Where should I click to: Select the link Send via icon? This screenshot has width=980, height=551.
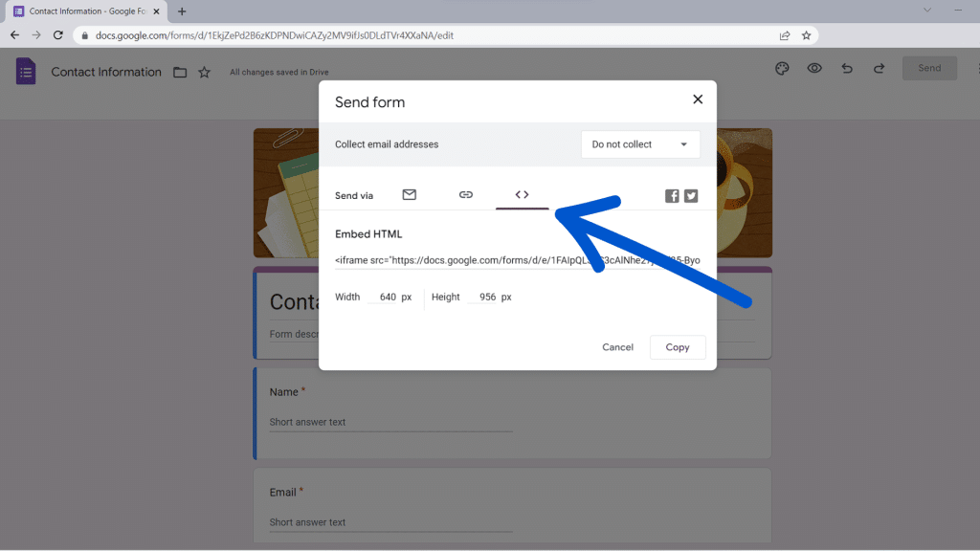pos(466,194)
